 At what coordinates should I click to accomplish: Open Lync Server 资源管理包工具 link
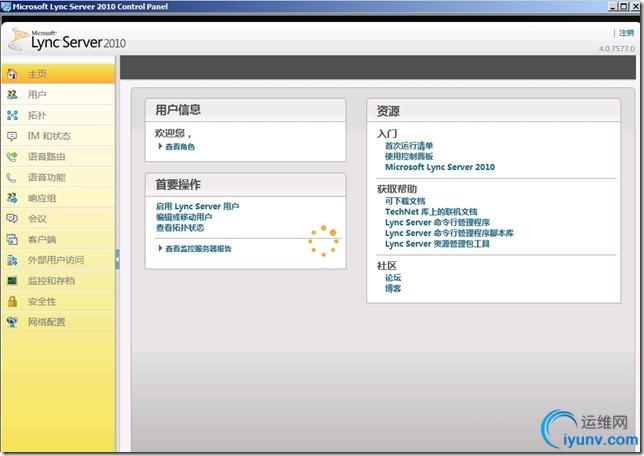point(437,244)
